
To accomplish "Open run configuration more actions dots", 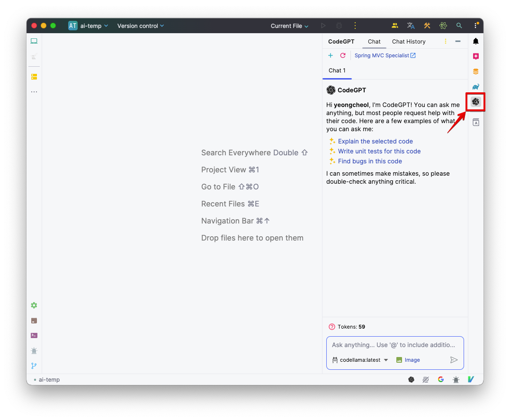I will [355, 26].
